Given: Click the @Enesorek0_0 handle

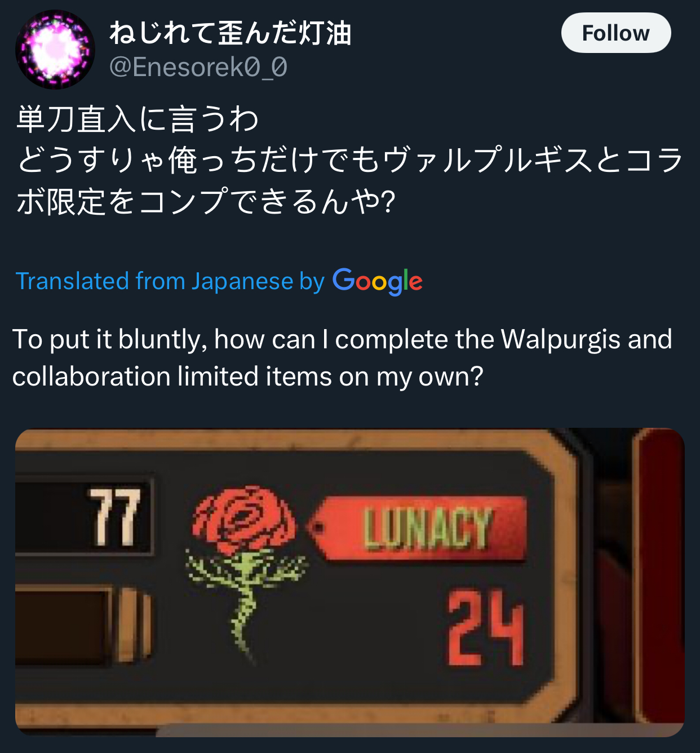Looking at the screenshot, I should point(198,68).
